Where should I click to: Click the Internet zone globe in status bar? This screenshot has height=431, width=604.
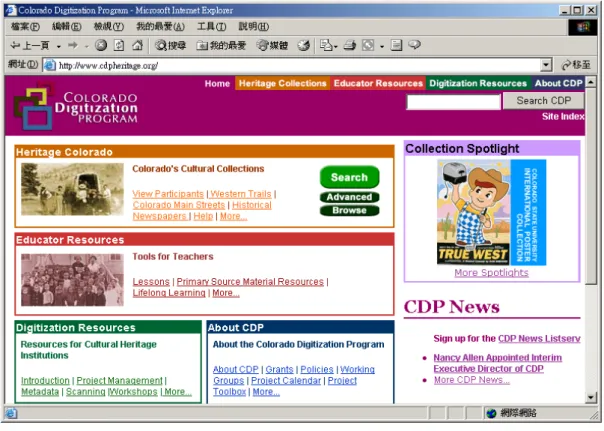click(x=491, y=414)
